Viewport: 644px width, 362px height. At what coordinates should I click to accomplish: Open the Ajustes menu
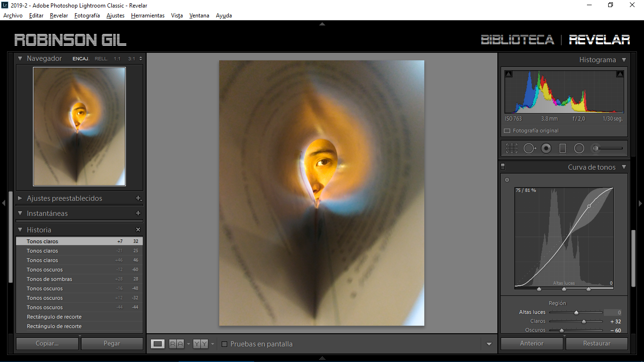tap(116, 16)
